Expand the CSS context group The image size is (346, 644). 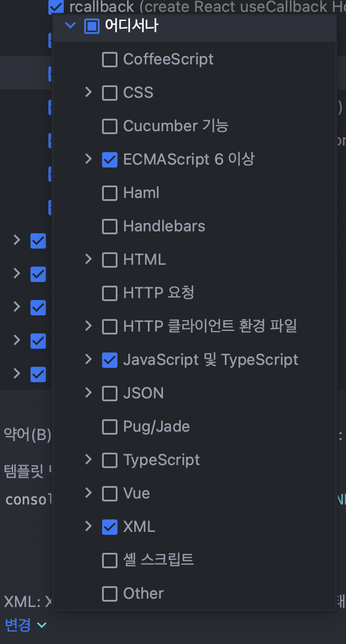(88, 92)
